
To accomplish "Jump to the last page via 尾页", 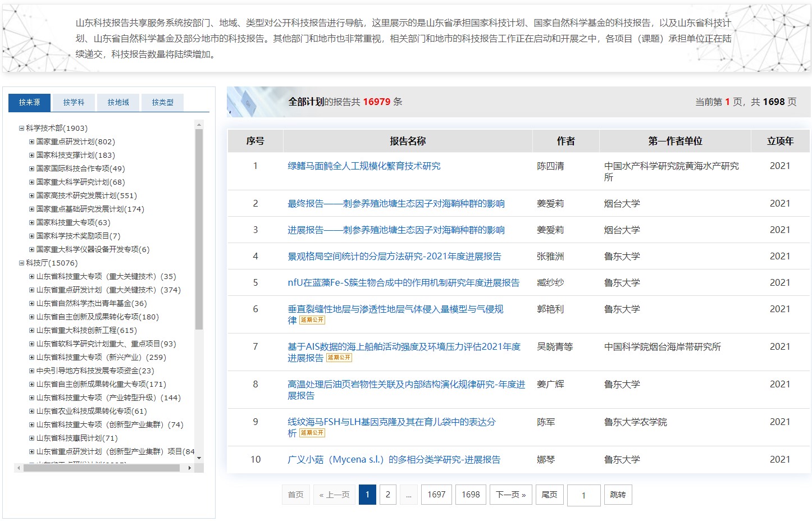I will [549, 495].
